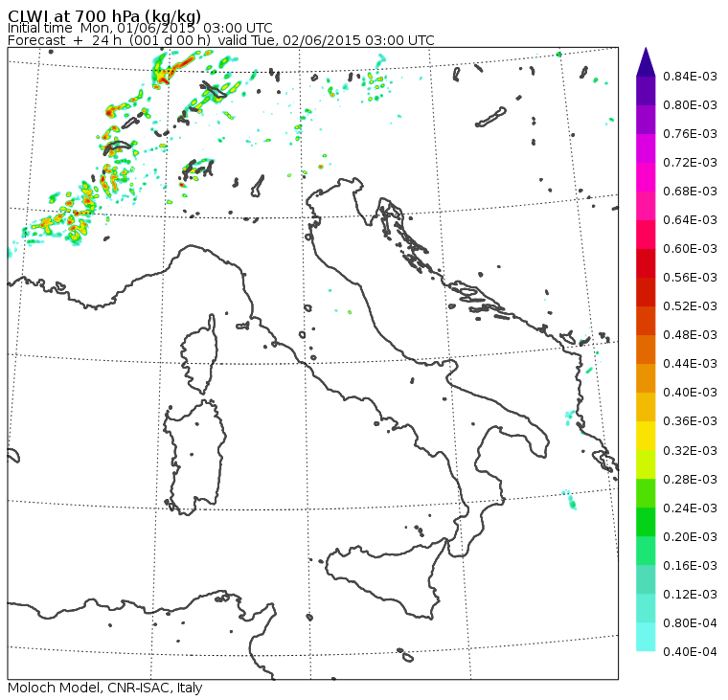
Task: Click the orange segment between 0.40E-03 and 0.44E-03
Action: click(646, 378)
